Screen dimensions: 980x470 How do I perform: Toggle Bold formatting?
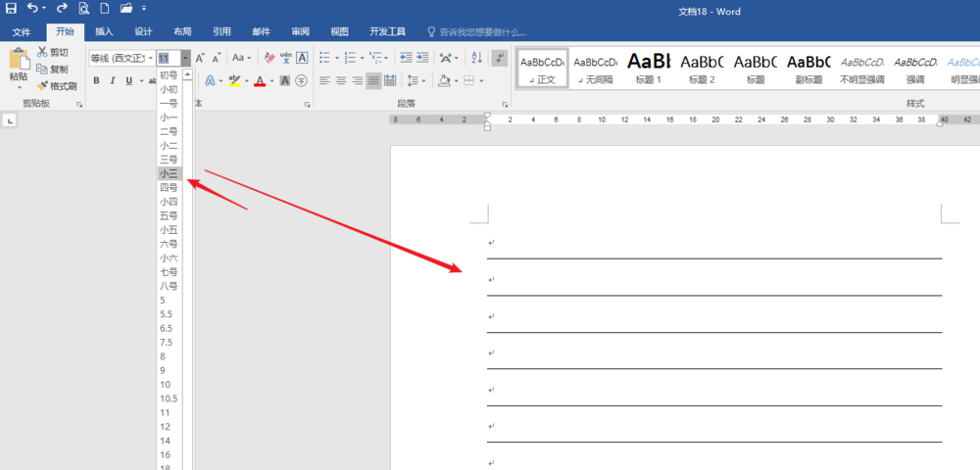(x=97, y=80)
